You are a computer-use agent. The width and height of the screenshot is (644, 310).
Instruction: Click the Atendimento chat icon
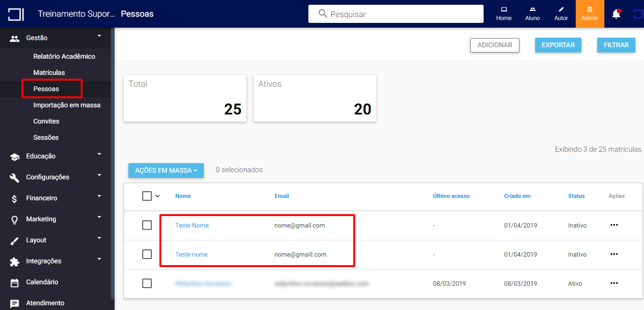(14, 303)
